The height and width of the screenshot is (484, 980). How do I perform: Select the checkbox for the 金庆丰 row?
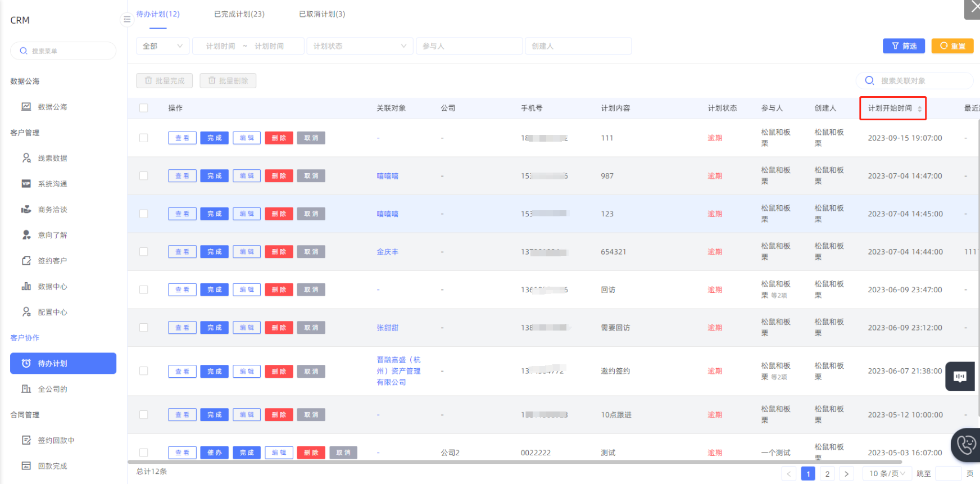pyautogui.click(x=144, y=252)
